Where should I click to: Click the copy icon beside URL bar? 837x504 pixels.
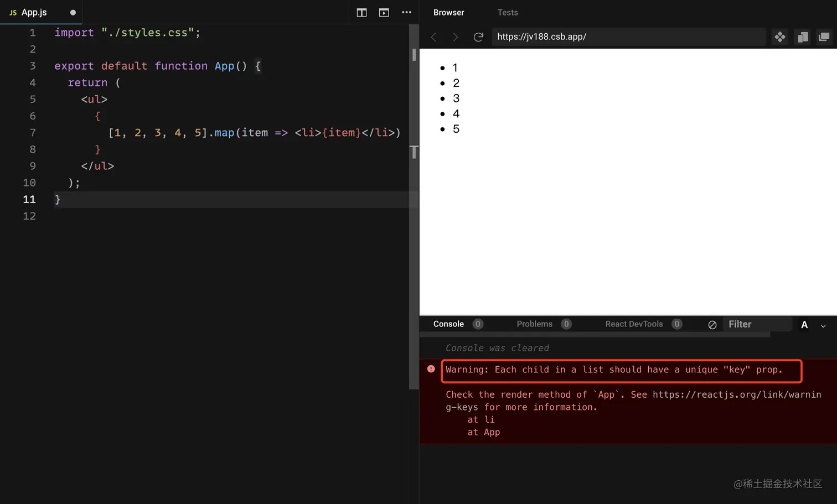point(802,37)
